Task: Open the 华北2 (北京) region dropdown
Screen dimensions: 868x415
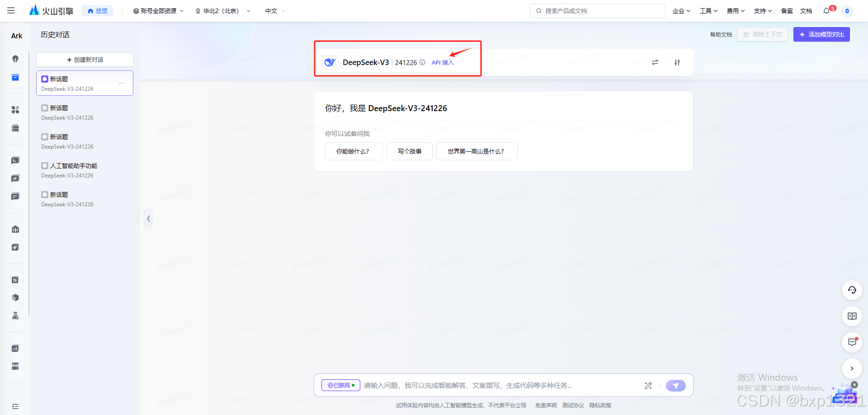Action: (x=222, y=11)
